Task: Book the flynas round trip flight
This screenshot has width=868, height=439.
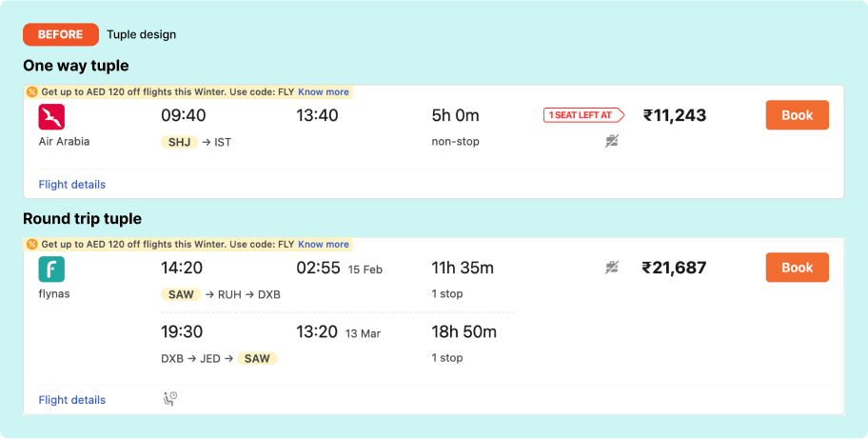Action: tap(797, 268)
